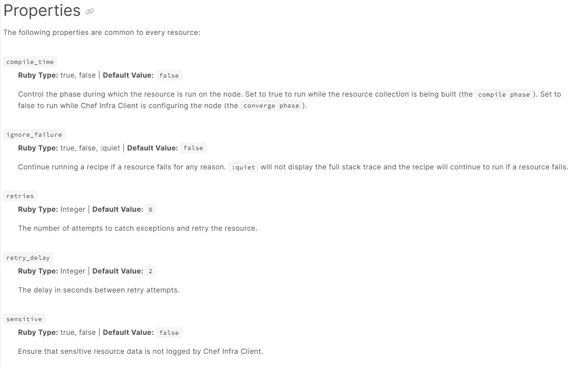The height and width of the screenshot is (367, 588).
Task: Click the false default value under compile_time
Action: (169, 75)
